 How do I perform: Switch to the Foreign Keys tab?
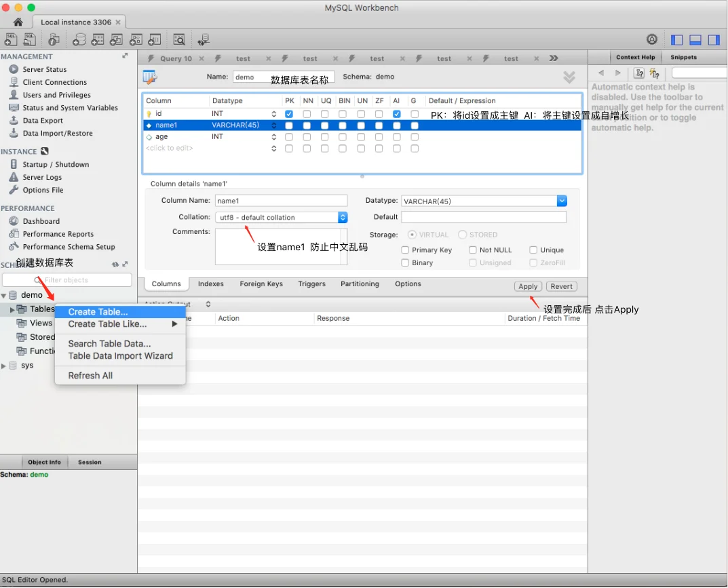click(261, 284)
